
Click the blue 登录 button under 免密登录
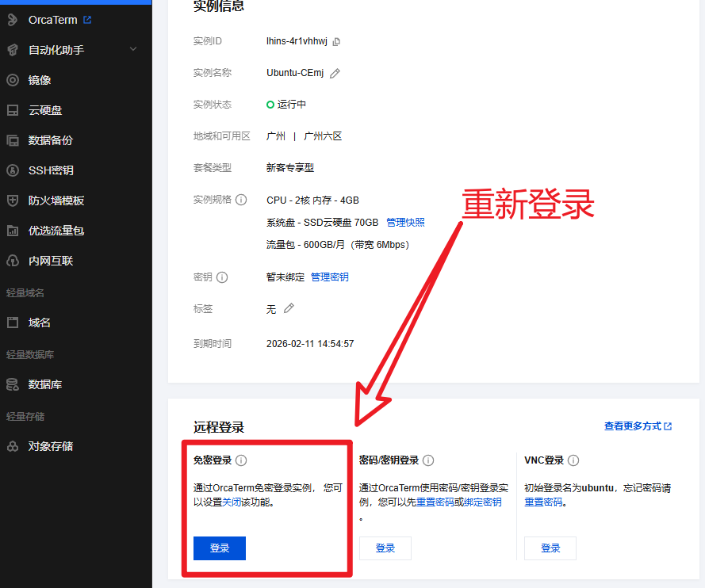click(x=220, y=548)
